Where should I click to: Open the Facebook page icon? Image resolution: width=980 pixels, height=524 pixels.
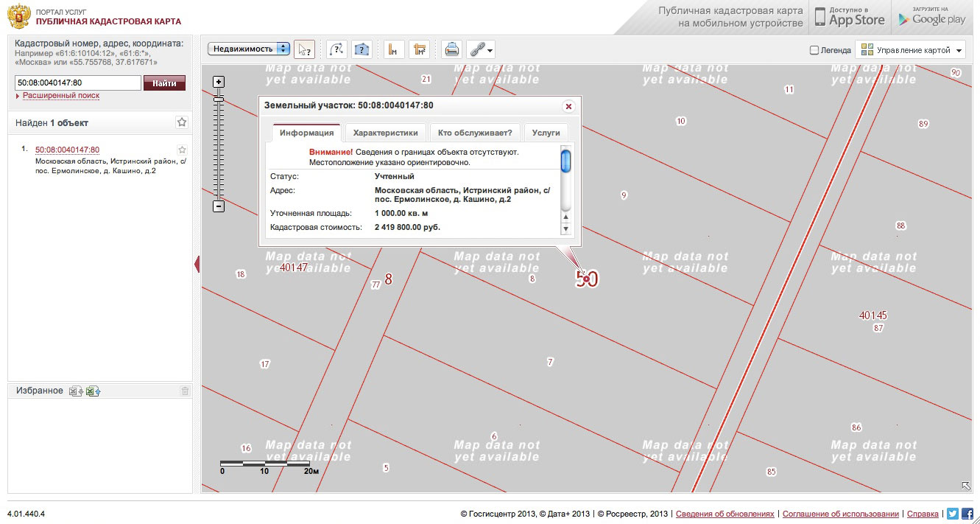967,514
